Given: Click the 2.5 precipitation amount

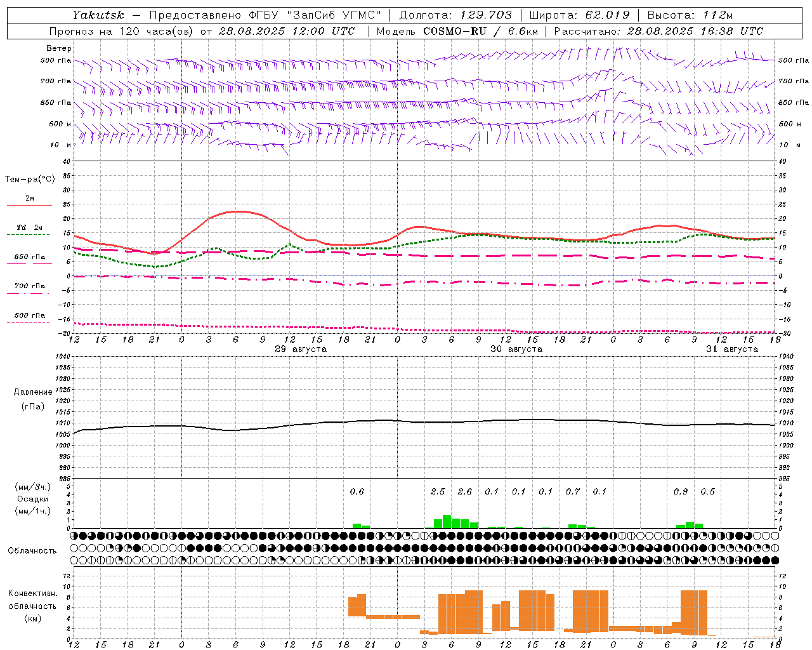Looking at the screenshot, I should click(x=438, y=491).
